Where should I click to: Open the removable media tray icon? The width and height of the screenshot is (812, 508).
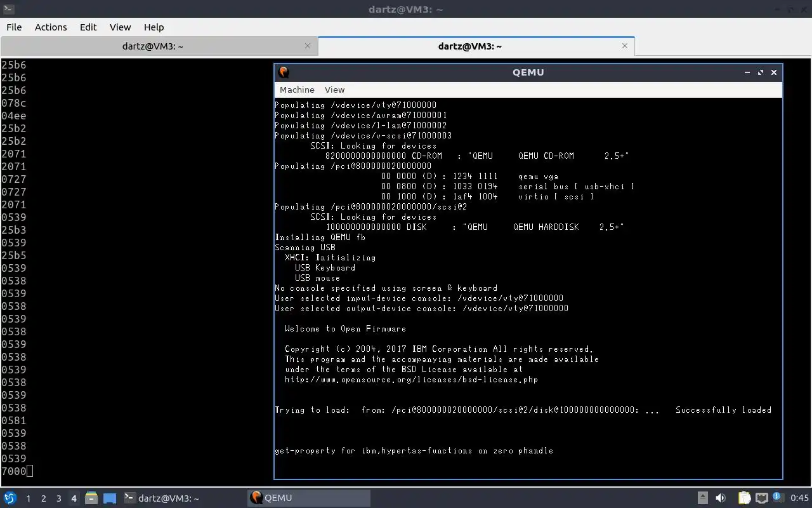point(703,498)
